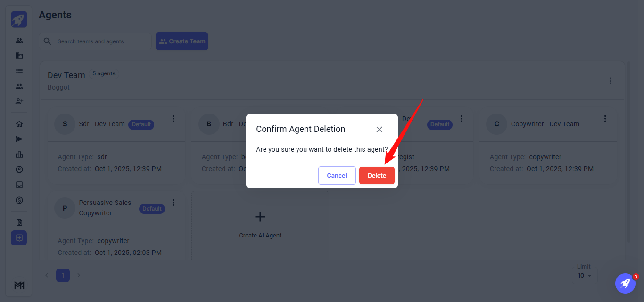Open Copywriter - Dev Team options menu
Screen dimensions: 644x302
click(x=605, y=119)
